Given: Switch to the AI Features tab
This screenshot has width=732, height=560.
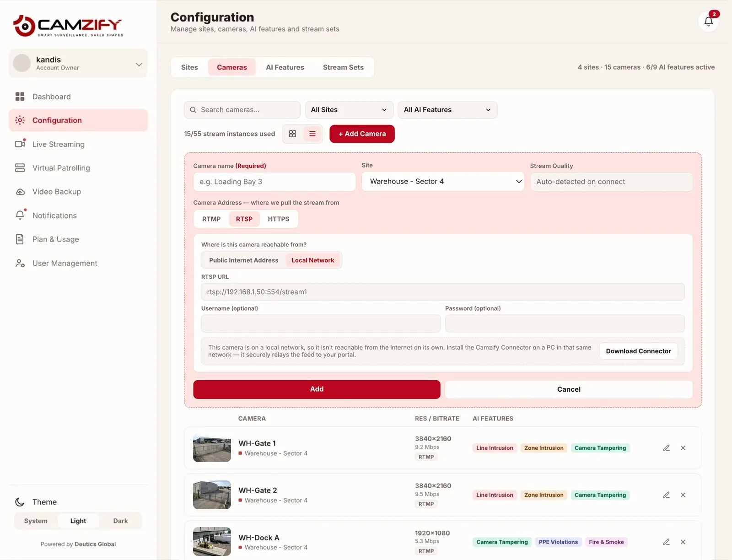Looking at the screenshot, I should tap(285, 67).
